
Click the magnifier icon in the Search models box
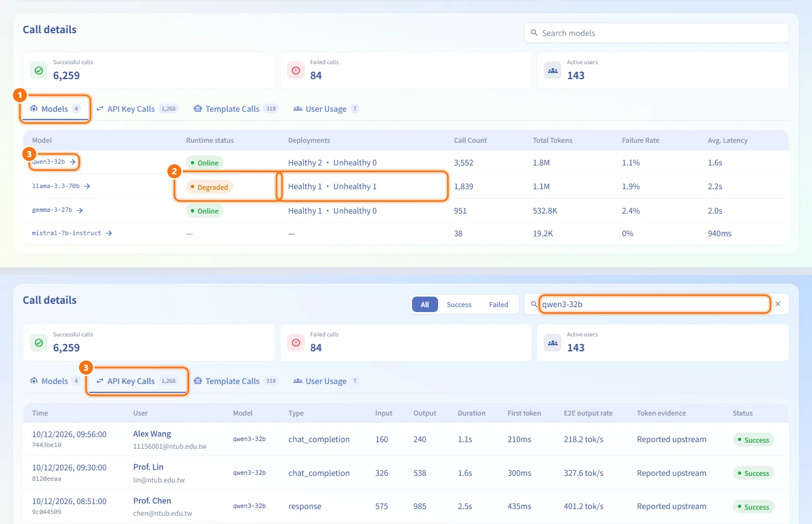click(x=534, y=33)
